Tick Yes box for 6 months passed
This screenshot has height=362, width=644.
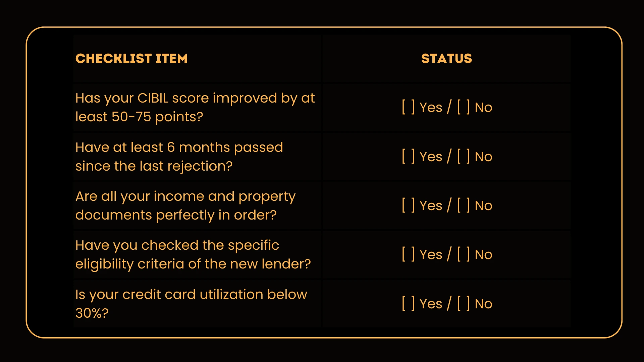408,157
